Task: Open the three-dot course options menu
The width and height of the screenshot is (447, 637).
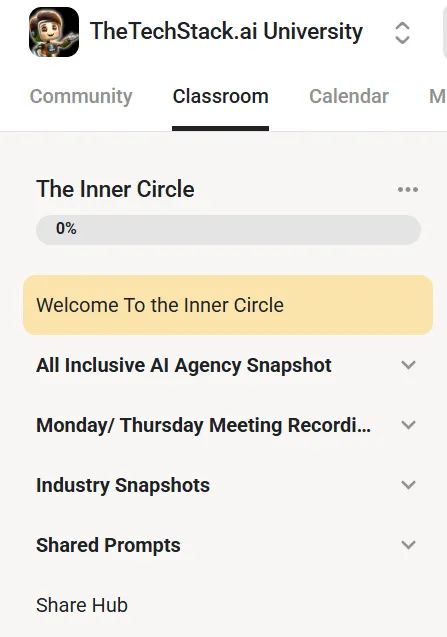Action: [408, 189]
